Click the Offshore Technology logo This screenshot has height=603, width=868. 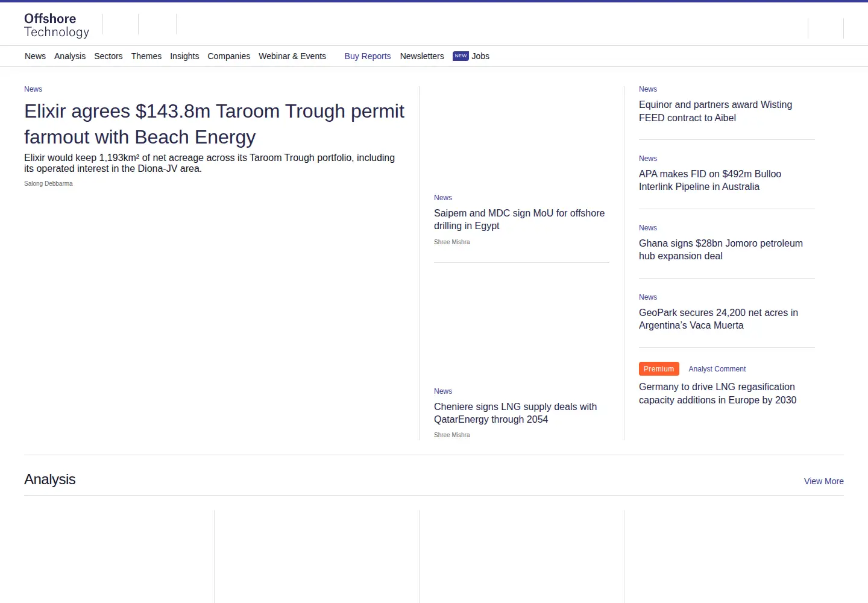coord(57,25)
